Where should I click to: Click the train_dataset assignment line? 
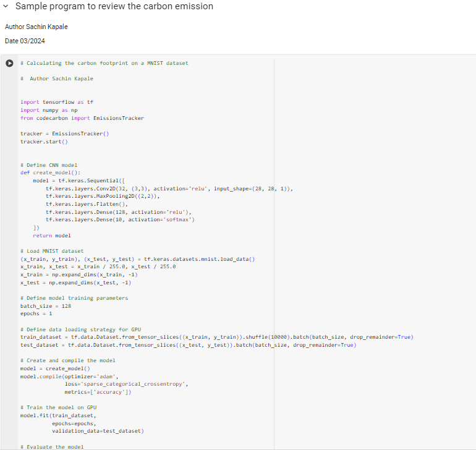click(216, 337)
